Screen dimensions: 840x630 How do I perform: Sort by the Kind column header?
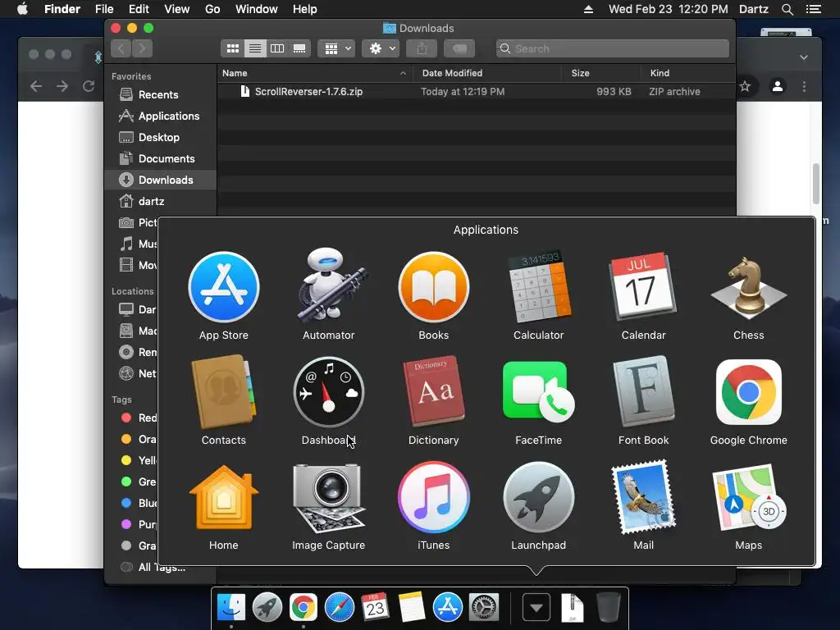pyautogui.click(x=688, y=73)
